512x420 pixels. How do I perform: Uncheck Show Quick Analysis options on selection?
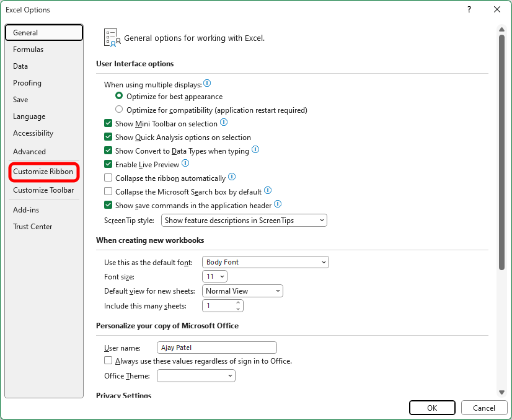(x=108, y=137)
